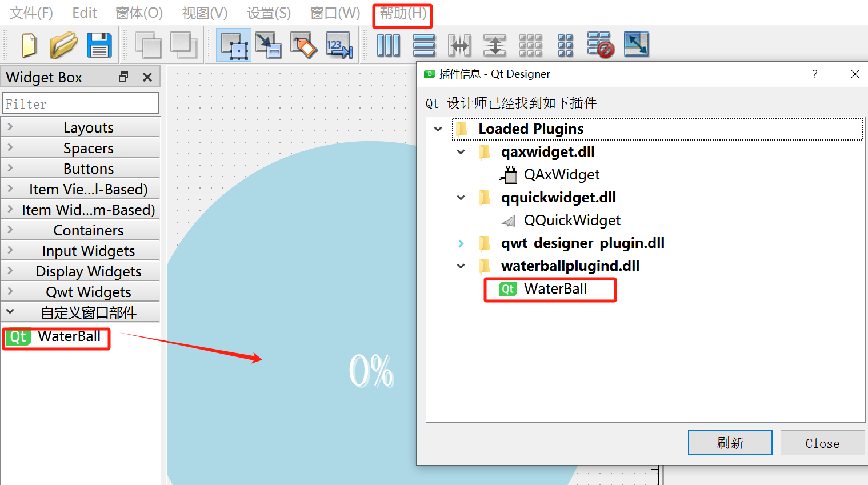
Task: Apply Lay Out Horizontally in Splitter icon
Action: pyautogui.click(x=459, y=45)
